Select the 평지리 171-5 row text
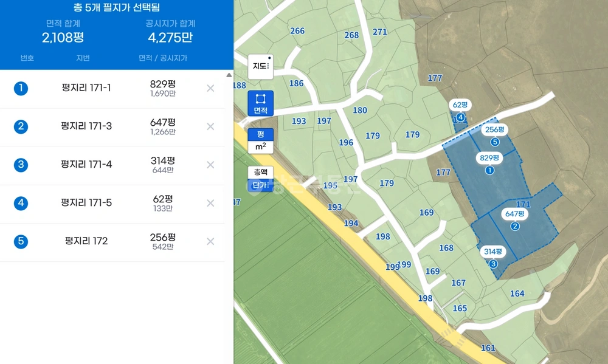The image size is (608, 364). (x=86, y=203)
